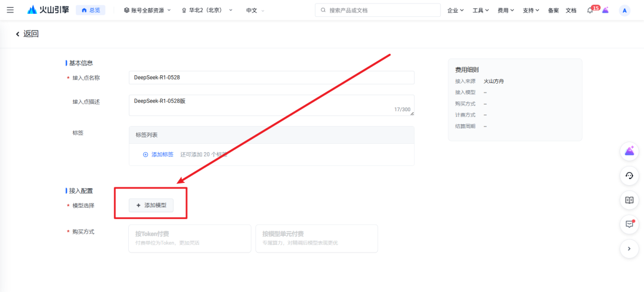This screenshot has width=644, height=292.
Task: Go back using the 返回 arrow
Action: [x=27, y=33]
